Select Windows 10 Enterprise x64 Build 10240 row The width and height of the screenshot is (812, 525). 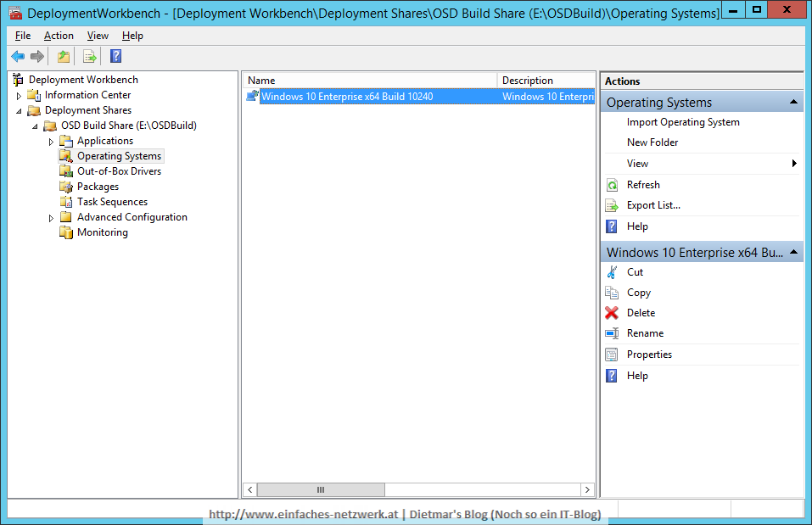[419, 97]
